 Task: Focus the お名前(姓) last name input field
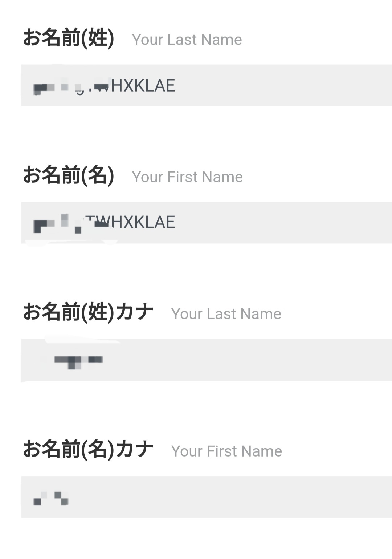(x=207, y=85)
